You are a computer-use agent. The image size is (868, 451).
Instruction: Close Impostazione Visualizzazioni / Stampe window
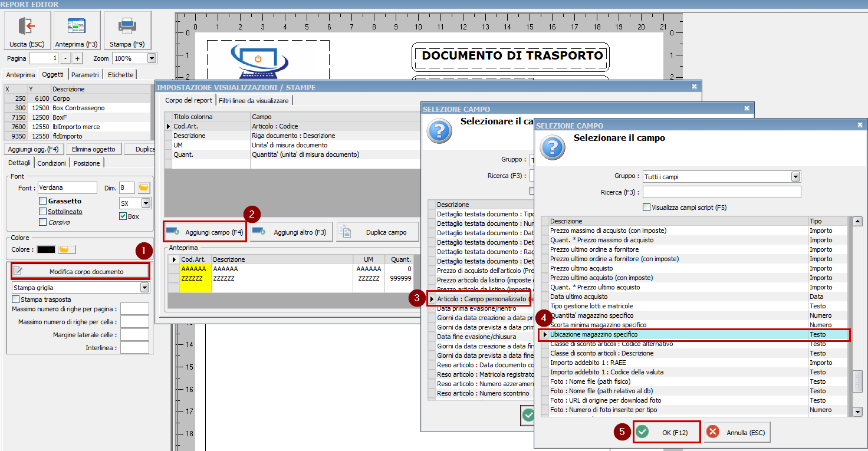694,87
